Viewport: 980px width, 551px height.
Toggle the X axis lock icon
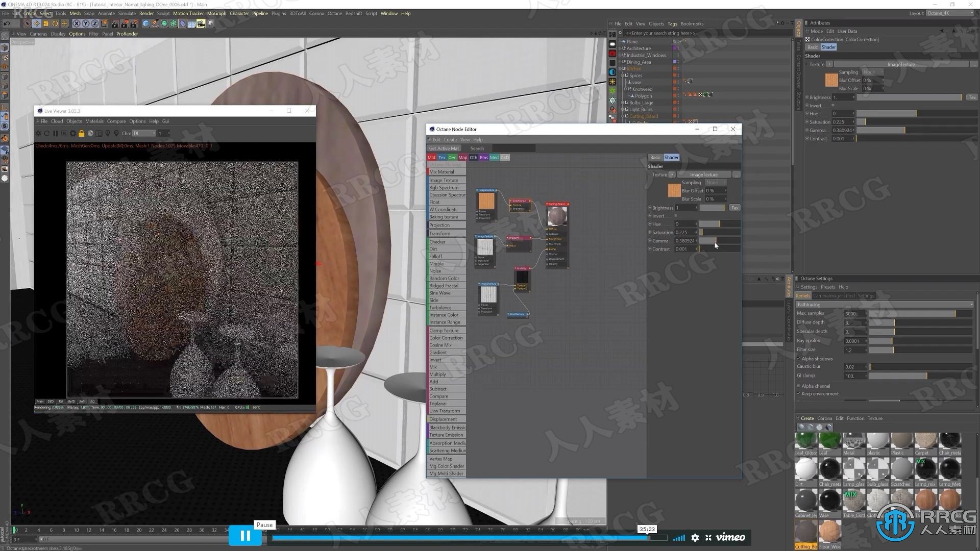pos(76,23)
